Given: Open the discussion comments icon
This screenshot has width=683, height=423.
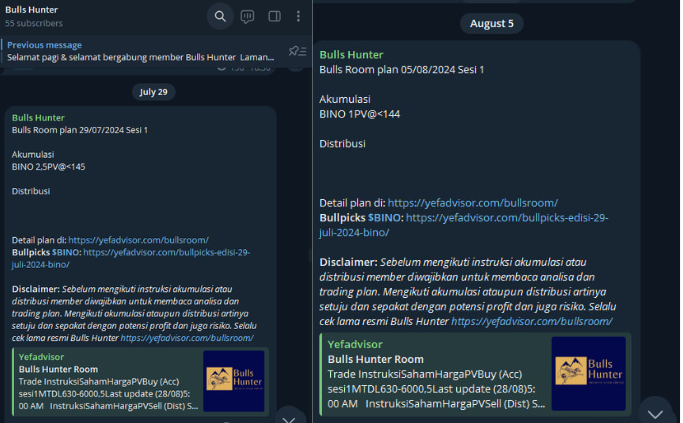Looking at the screenshot, I should 247,17.
